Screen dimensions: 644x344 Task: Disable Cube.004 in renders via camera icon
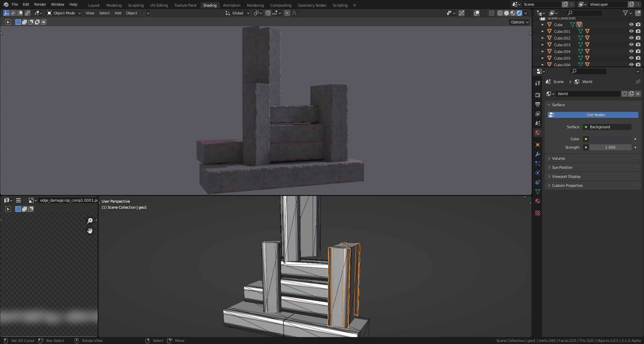638,51
